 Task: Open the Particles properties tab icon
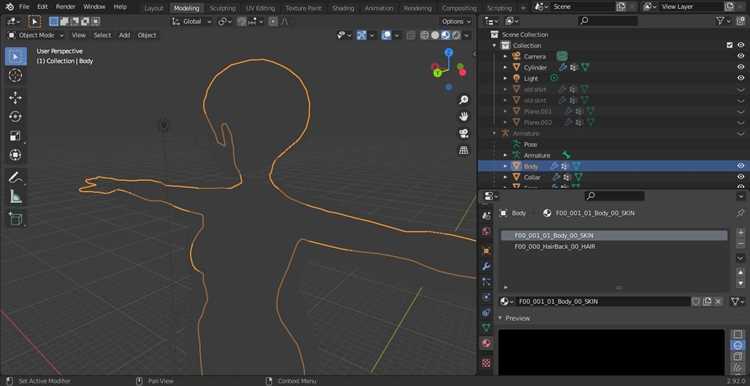(486, 282)
